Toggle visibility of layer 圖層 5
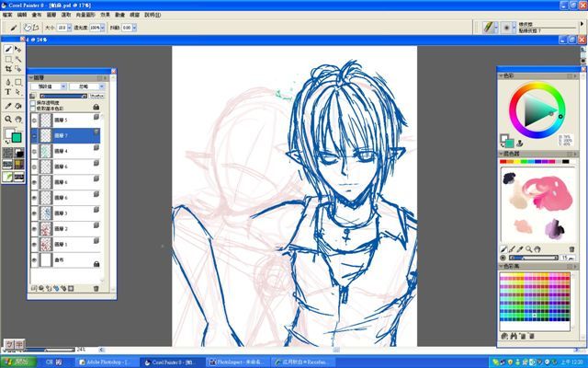Viewport: 588px width, 368px height. (35, 121)
